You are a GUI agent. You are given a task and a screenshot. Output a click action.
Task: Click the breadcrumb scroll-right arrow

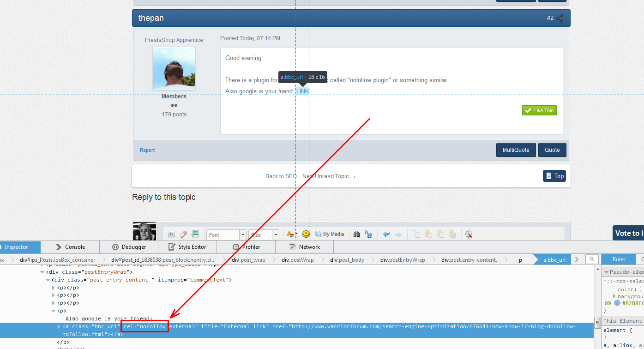click(x=577, y=259)
